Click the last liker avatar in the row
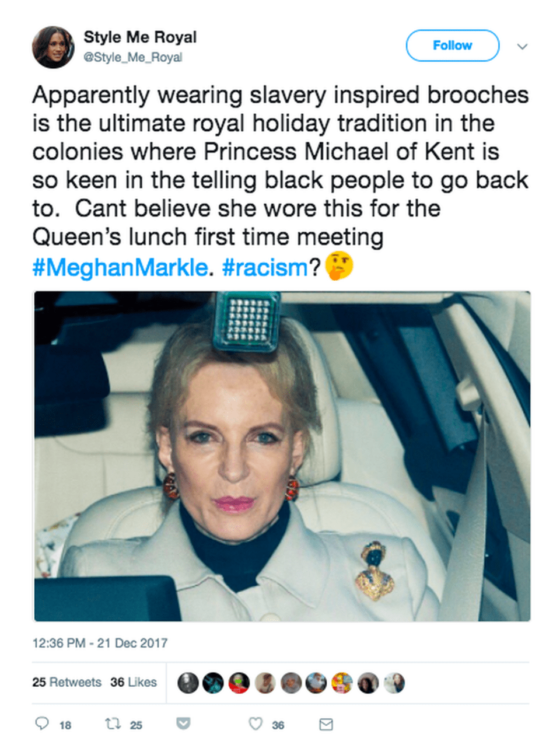Screen dimensions: 560x741 coord(394,683)
